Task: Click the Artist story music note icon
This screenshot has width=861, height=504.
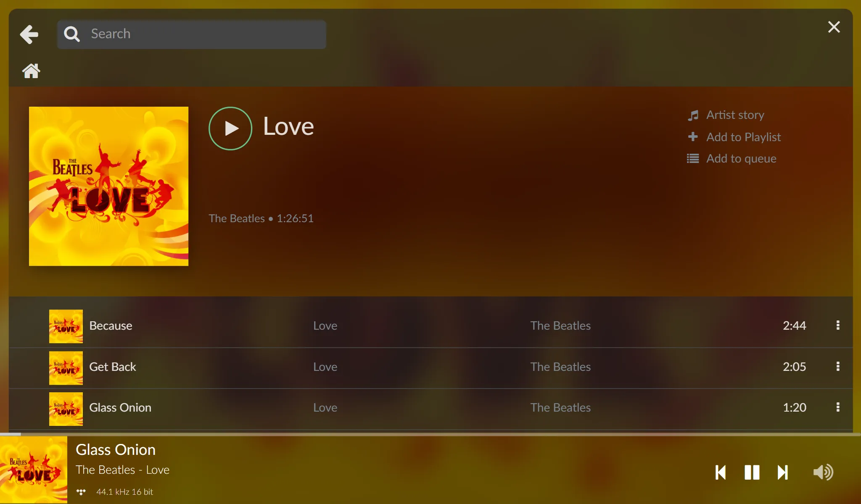Action: coord(694,115)
